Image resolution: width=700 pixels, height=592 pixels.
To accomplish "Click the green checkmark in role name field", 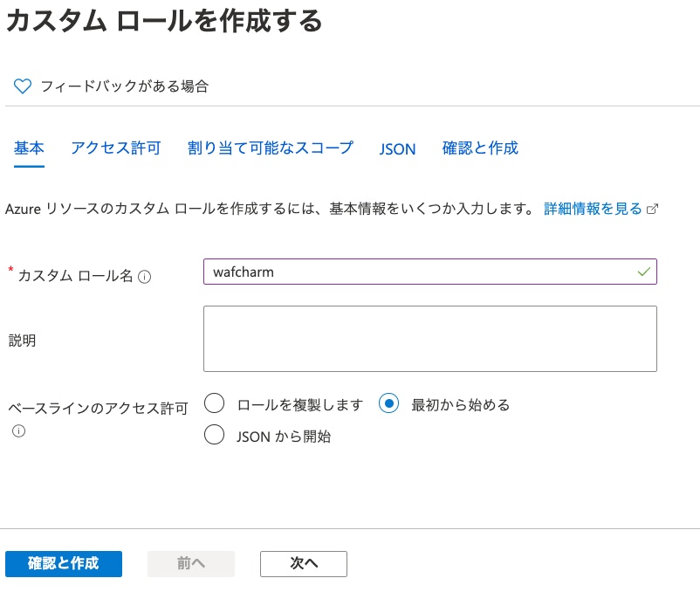I will tap(644, 272).
